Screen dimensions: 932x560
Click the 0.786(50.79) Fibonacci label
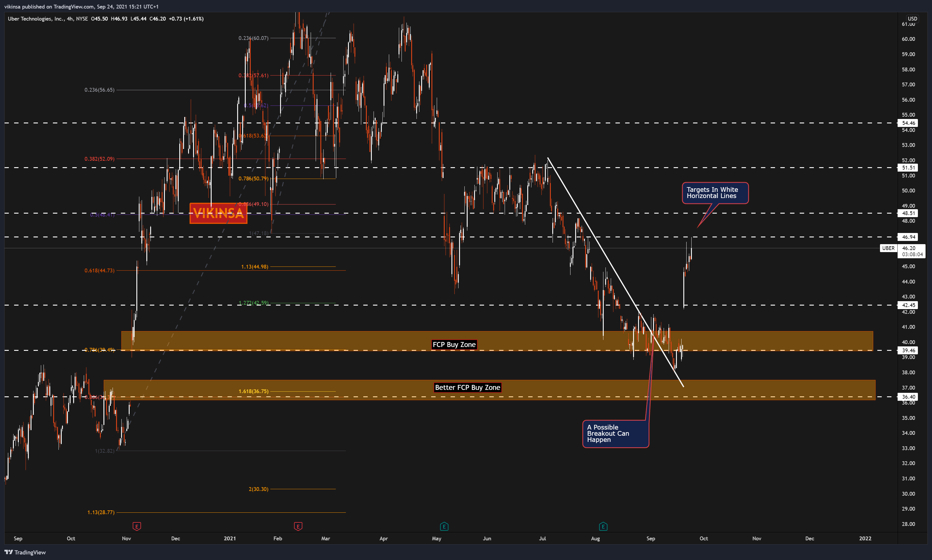(x=253, y=179)
